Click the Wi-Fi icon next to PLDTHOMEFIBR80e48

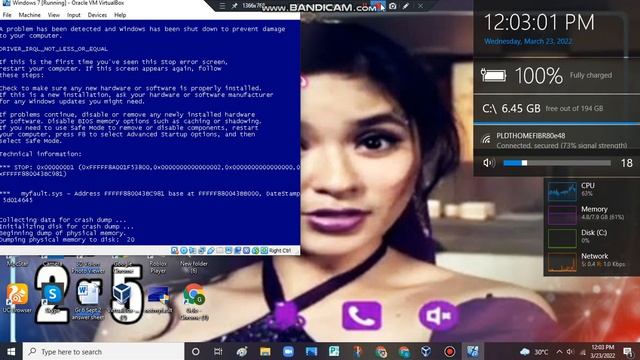(x=486, y=140)
